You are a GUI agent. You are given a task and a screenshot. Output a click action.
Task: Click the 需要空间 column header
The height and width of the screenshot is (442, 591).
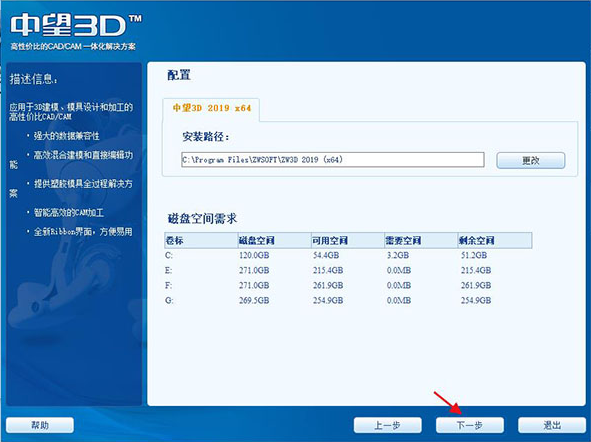click(421, 240)
